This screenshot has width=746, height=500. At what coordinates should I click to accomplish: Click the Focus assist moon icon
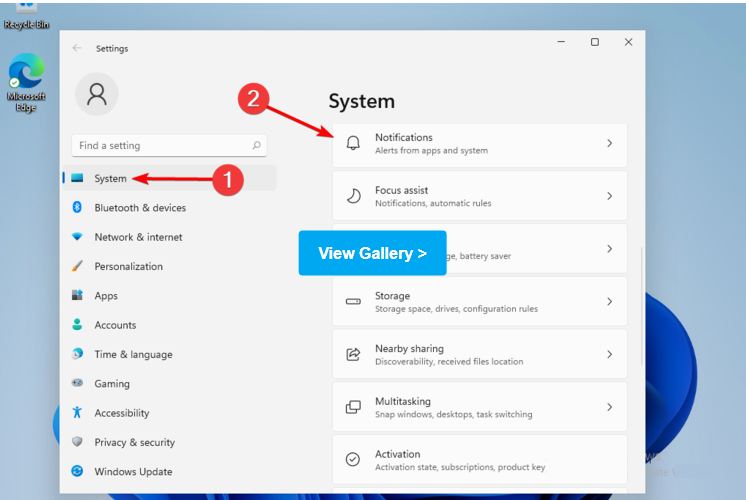(353, 196)
